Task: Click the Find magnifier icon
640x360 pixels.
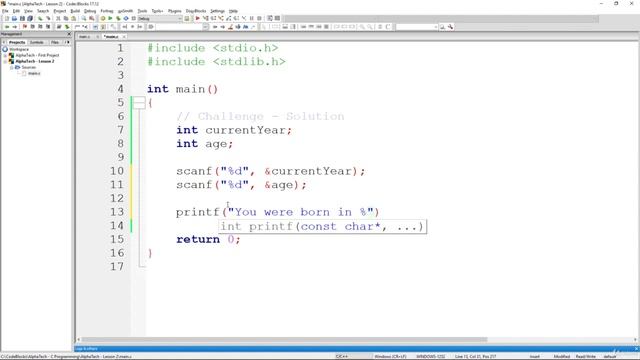Action: click(84, 18)
